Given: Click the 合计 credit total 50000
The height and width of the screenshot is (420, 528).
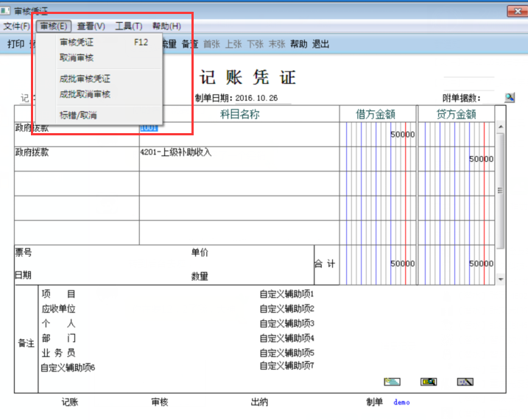Looking at the screenshot, I should [481, 263].
